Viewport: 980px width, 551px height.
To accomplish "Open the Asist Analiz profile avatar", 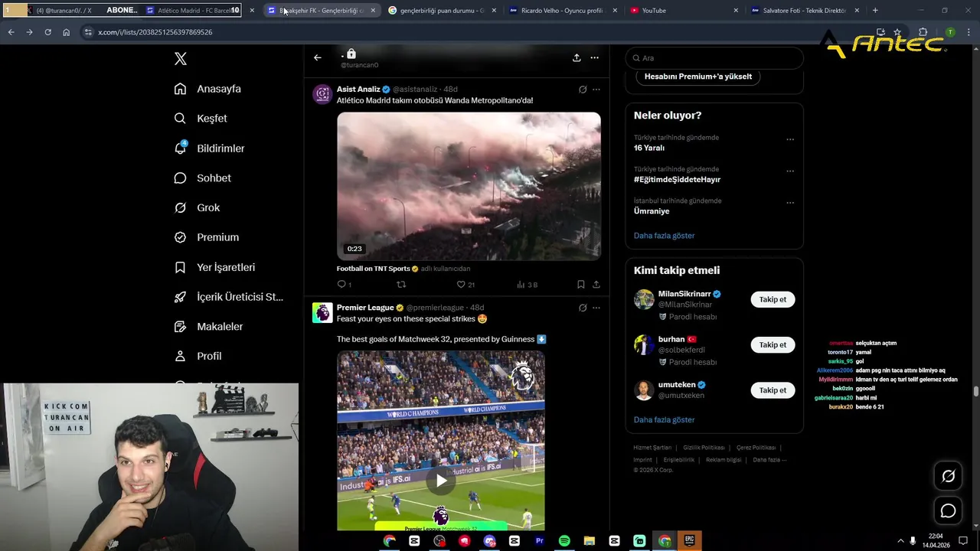I will 322,94.
